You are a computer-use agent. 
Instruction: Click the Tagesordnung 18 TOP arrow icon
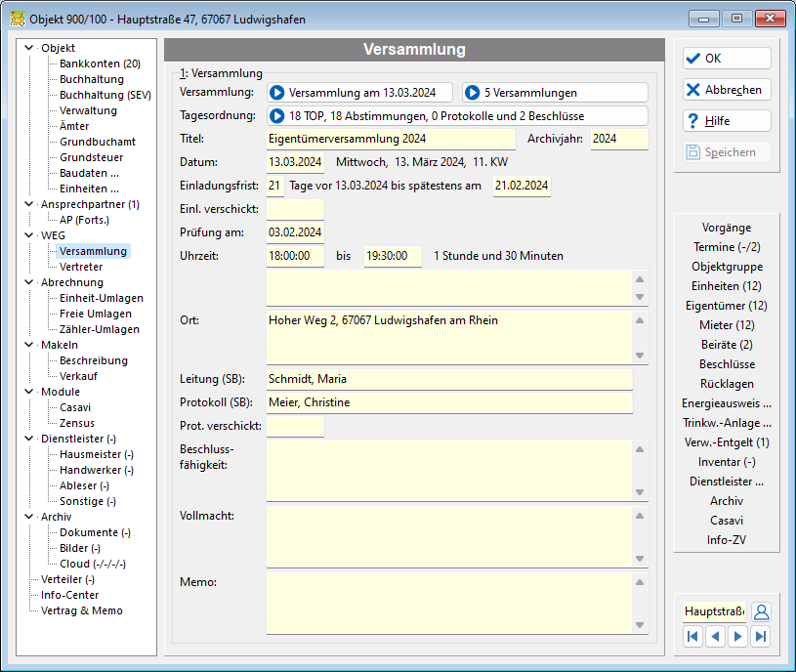(276, 116)
